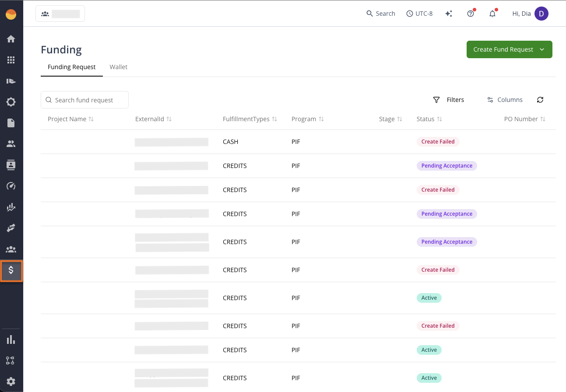Open the two-person users icon in sidebar
Image resolution: width=566 pixels, height=392 pixels.
pos(11,144)
